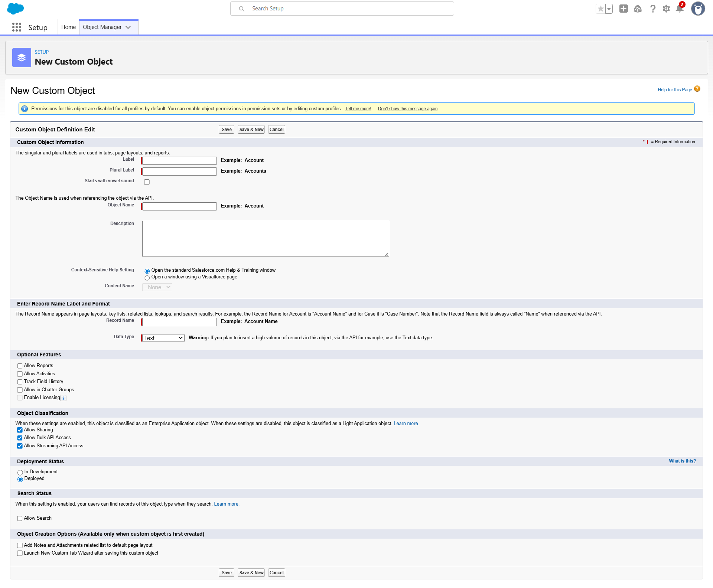Click the Salesforce cloud logo
The width and height of the screenshot is (713, 588).
[15, 9]
